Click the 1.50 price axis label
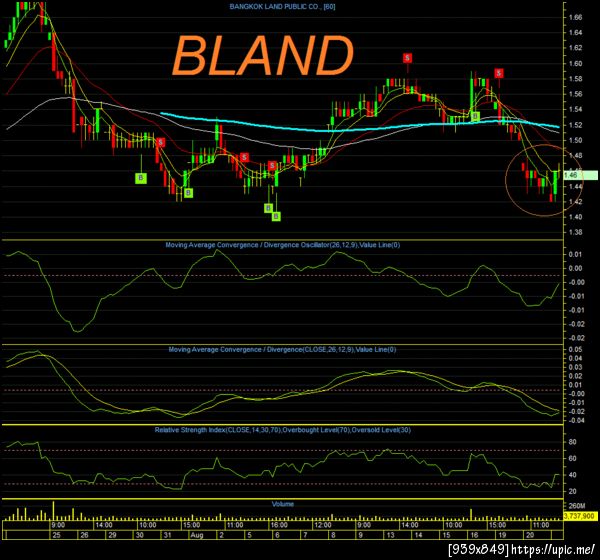This screenshot has height=560, width=600. [575, 140]
